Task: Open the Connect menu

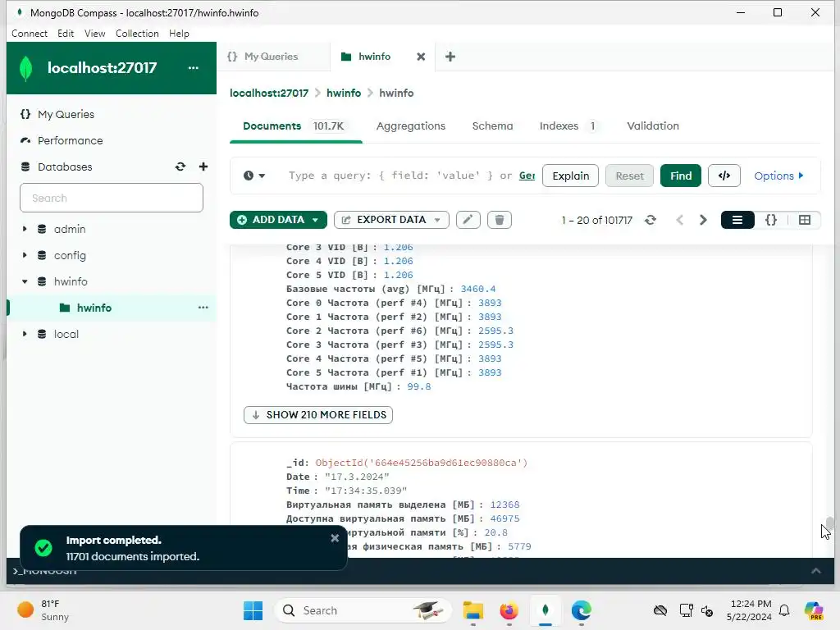Action: coord(30,33)
